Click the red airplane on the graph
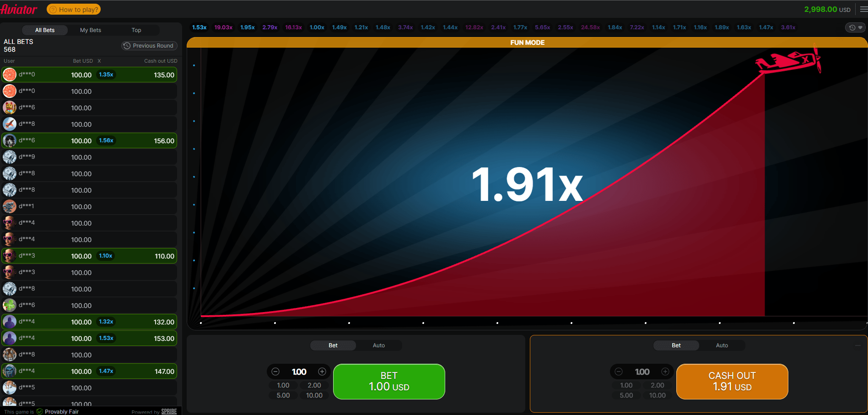 point(788,61)
